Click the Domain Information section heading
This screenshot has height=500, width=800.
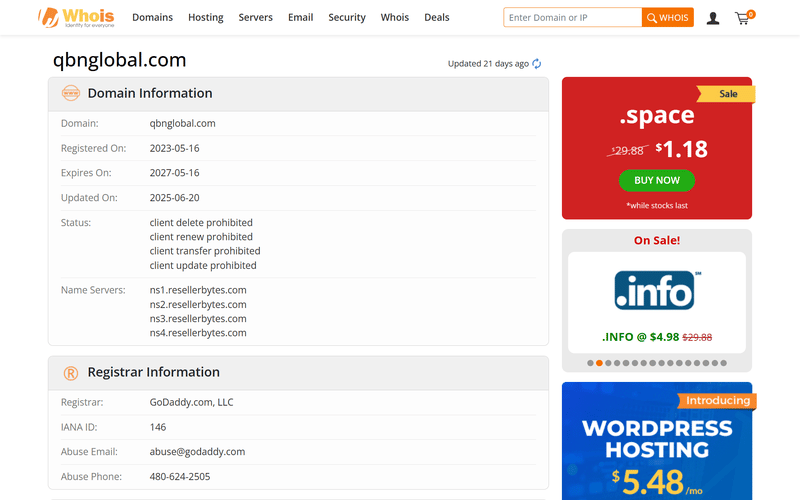(x=150, y=93)
